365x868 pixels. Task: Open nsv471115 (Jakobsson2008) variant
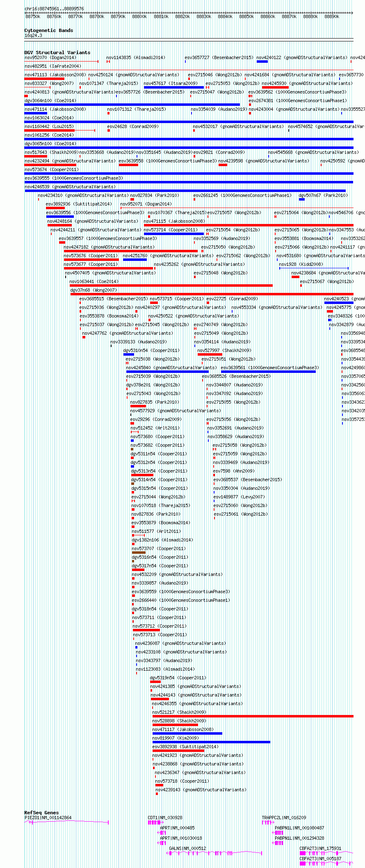pyautogui.click(x=174, y=221)
